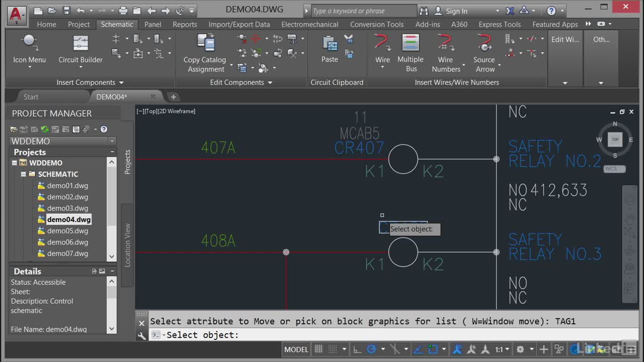The width and height of the screenshot is (644, 362).
Task: Click the Undo arrow icon
Action: point(81,11)
